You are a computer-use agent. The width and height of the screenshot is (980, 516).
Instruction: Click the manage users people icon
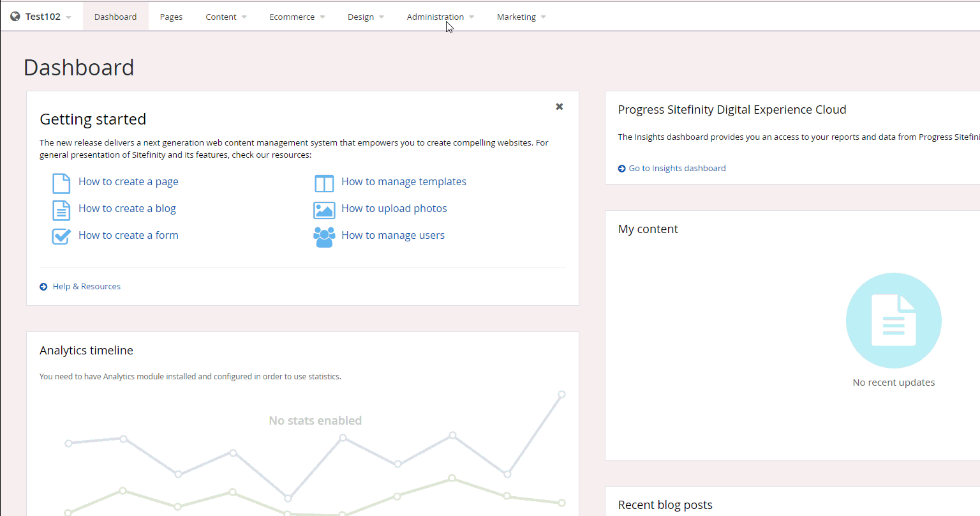pyautogui.click(x=324, y=237)
